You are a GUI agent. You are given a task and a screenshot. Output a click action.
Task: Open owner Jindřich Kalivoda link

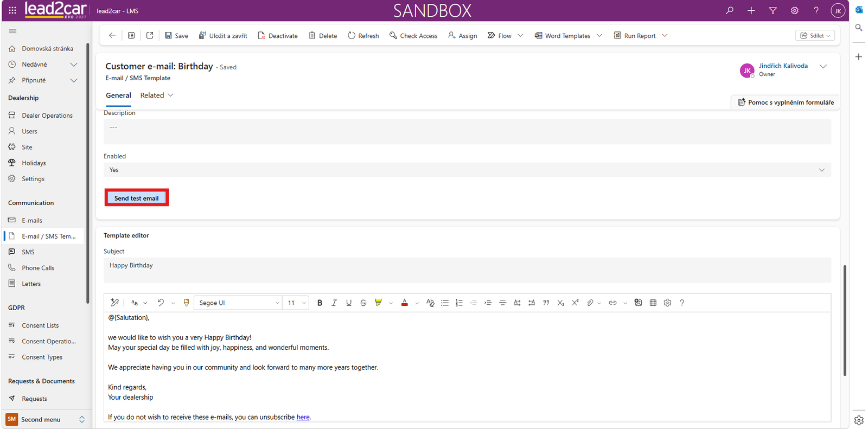(783, 66)
